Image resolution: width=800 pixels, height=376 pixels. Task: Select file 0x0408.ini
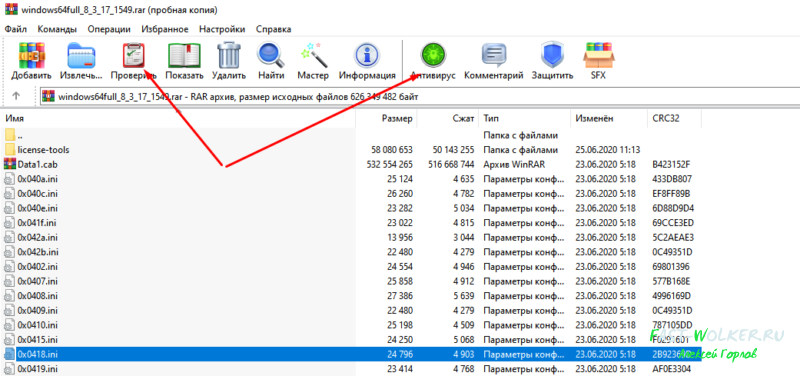37,296
